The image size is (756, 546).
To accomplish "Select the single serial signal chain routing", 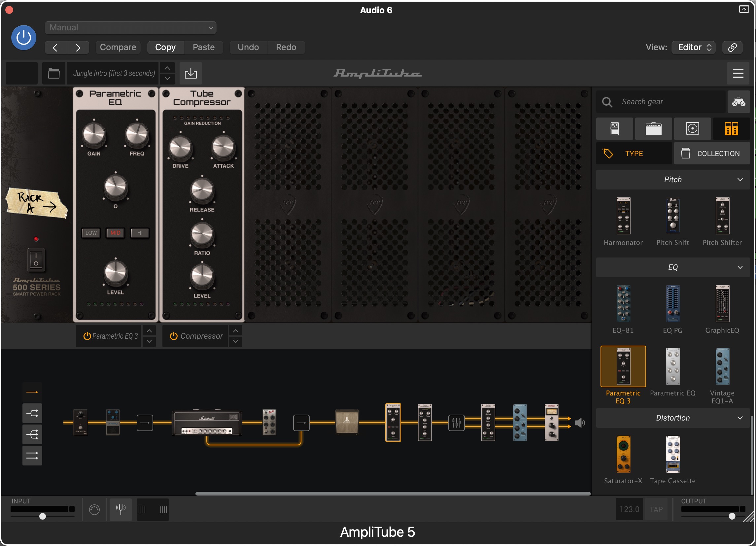I will tap(32, 392).
